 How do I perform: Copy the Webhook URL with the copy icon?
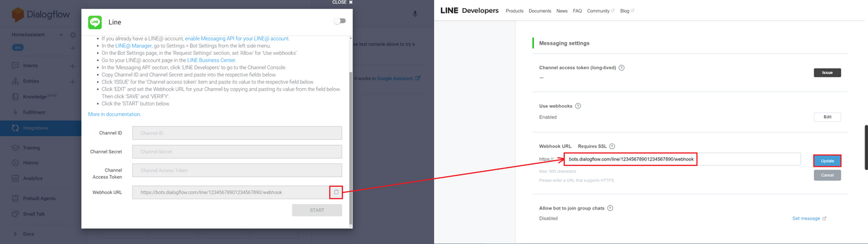(x=336, y=192)
